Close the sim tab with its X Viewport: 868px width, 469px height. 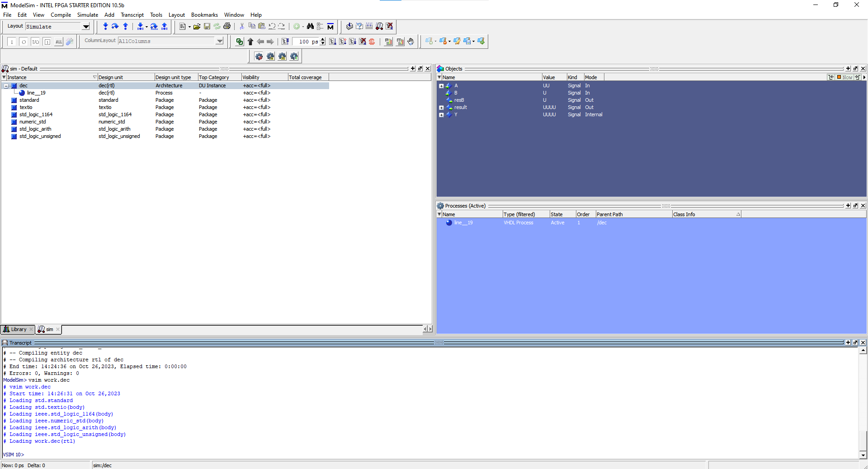point(58,329)
